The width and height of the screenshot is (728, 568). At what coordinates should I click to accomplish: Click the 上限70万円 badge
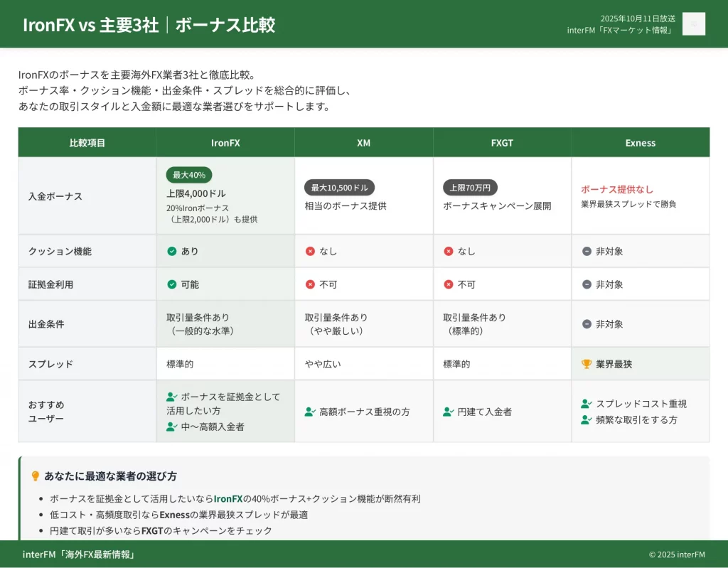point(471,188)
